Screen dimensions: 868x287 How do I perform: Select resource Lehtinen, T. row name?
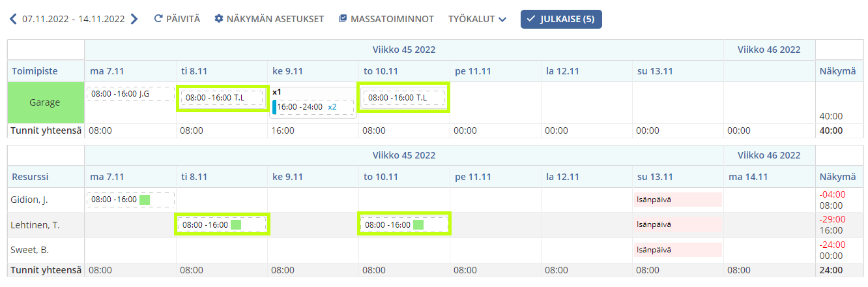click(x=35, y=225)
